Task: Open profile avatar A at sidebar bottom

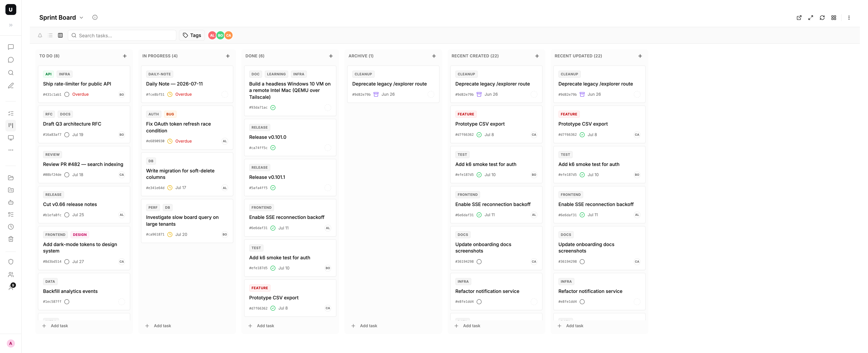Action: (x=11, y=343)
